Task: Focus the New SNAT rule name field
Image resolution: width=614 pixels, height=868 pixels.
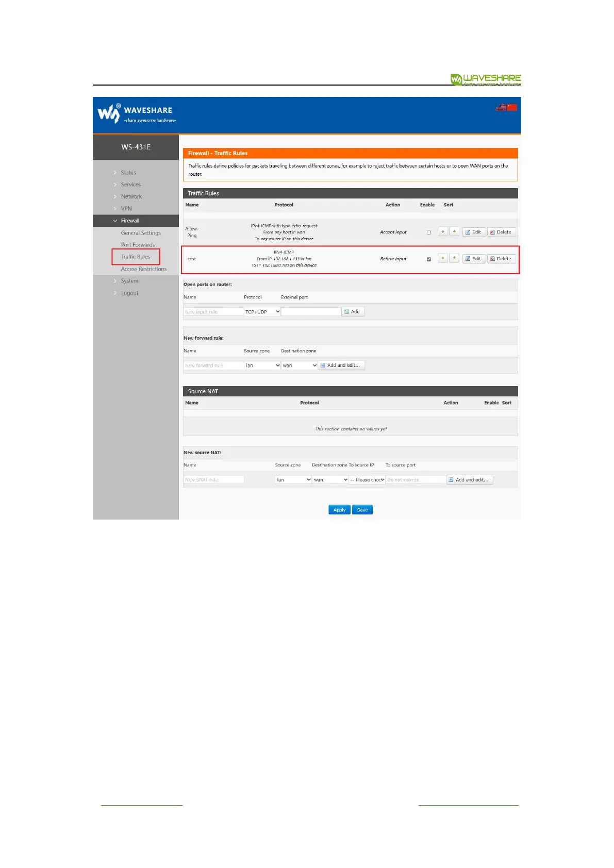Action: (213, 480)
